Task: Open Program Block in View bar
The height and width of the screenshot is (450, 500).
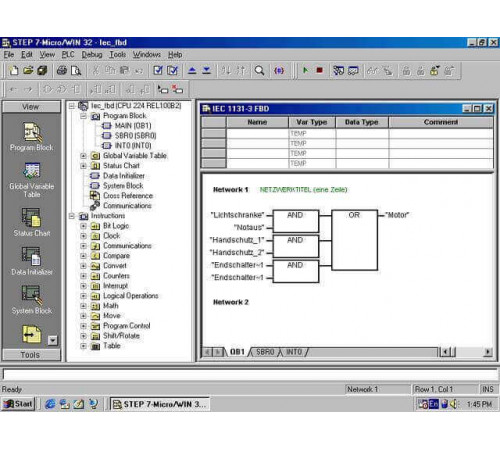Action: (32, 137)
